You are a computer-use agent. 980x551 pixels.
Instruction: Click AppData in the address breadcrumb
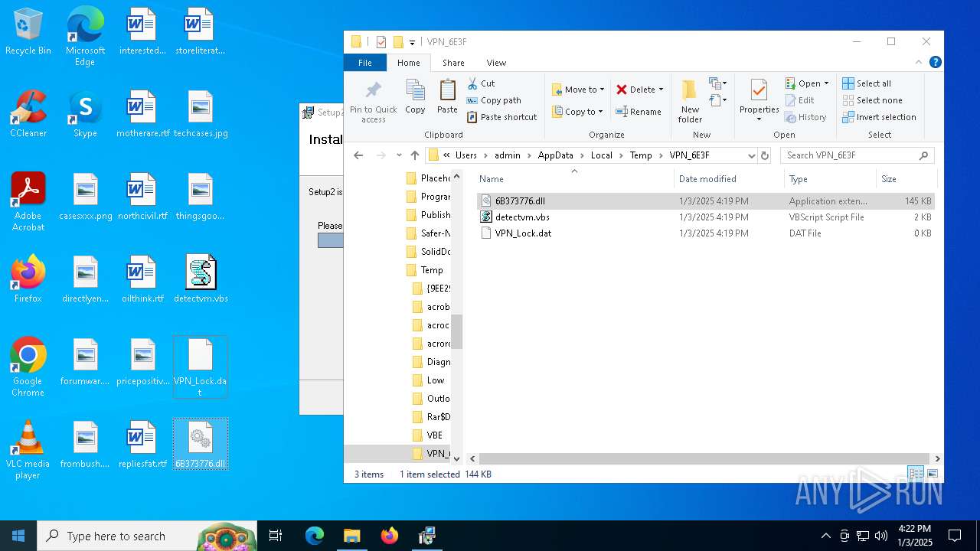(x=555, y=155)
